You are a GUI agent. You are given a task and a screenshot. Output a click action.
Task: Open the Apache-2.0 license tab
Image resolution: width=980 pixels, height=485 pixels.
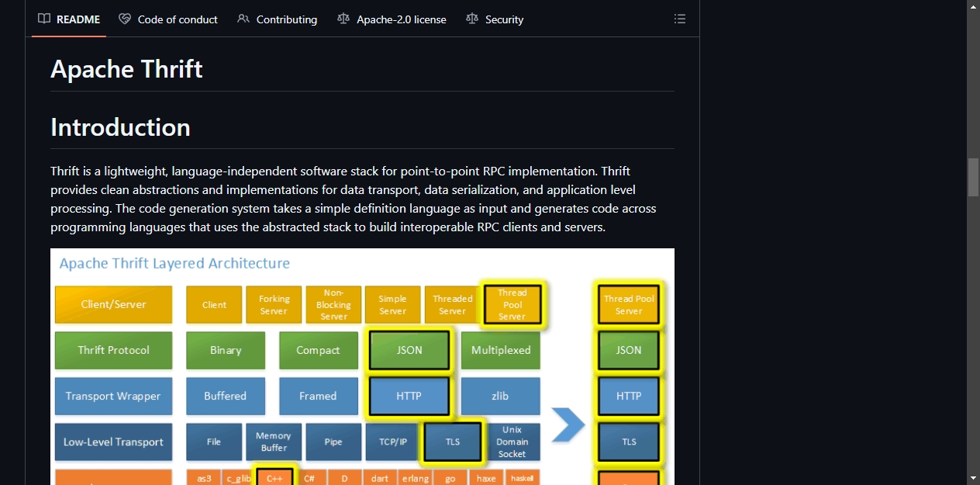(392, 19)
